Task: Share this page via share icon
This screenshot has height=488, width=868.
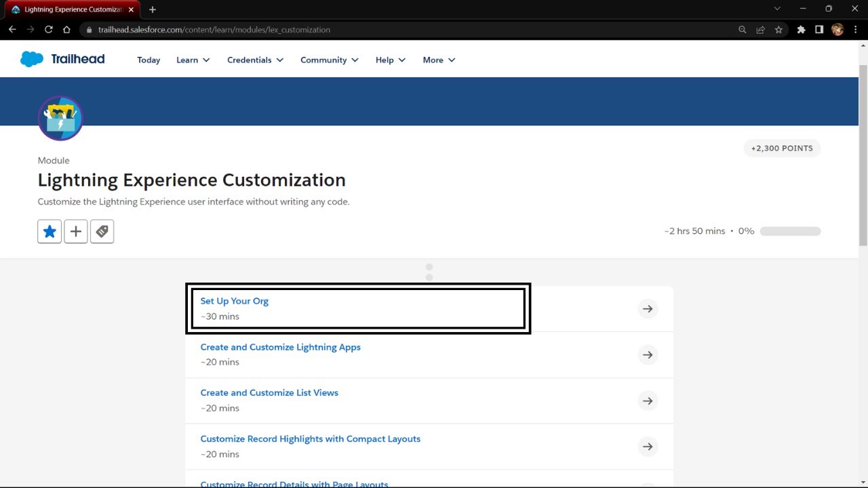Action: pyautogui.click(x=760, y=30)
